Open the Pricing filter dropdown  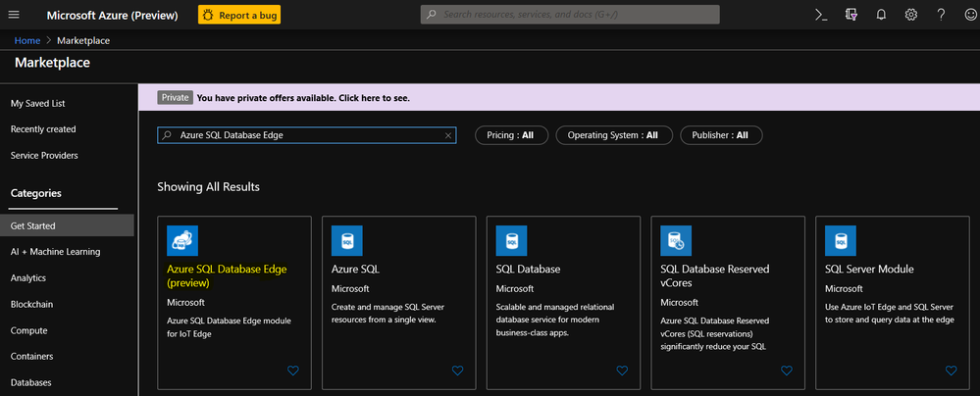coord(510,135)
